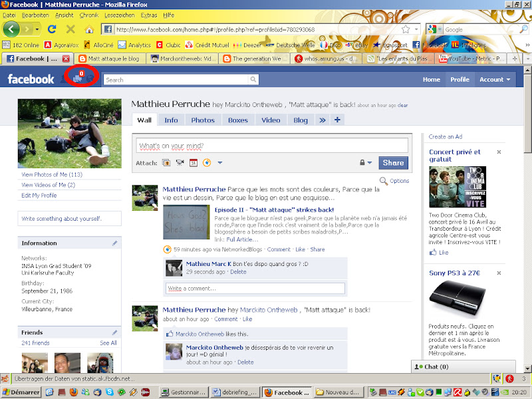Open a new browser tab
Viewport: 532px width, 399px height.
(515, 59)
